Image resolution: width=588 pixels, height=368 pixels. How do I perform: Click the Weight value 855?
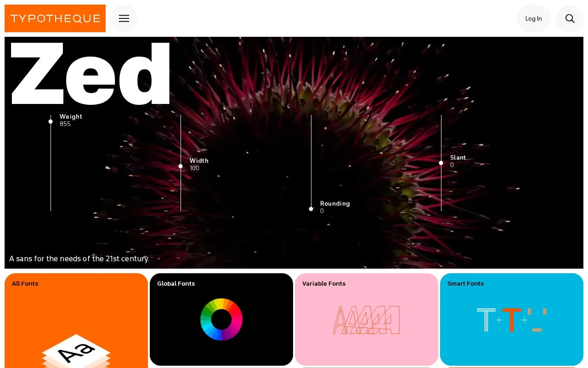coord(65,124)
